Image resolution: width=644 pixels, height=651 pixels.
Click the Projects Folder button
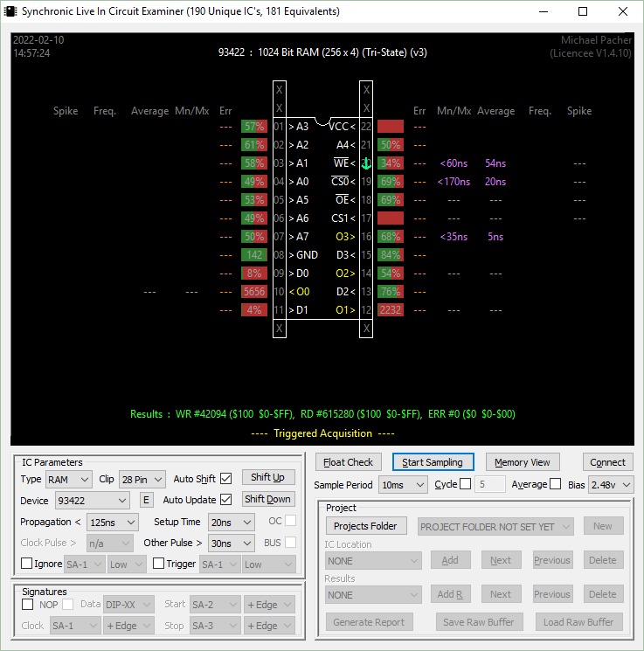[365, 526]
